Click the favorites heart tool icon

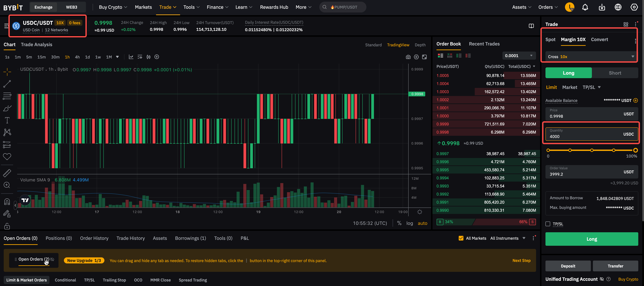7,156
